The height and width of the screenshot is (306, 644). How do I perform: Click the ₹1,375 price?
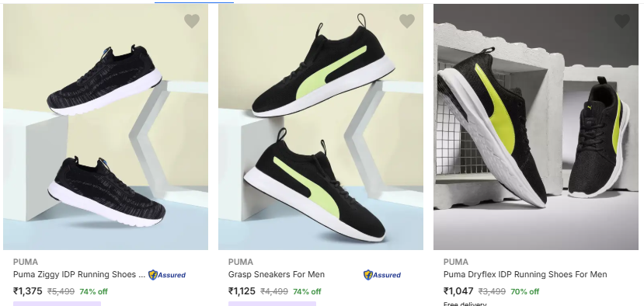(x=27, y=291)
